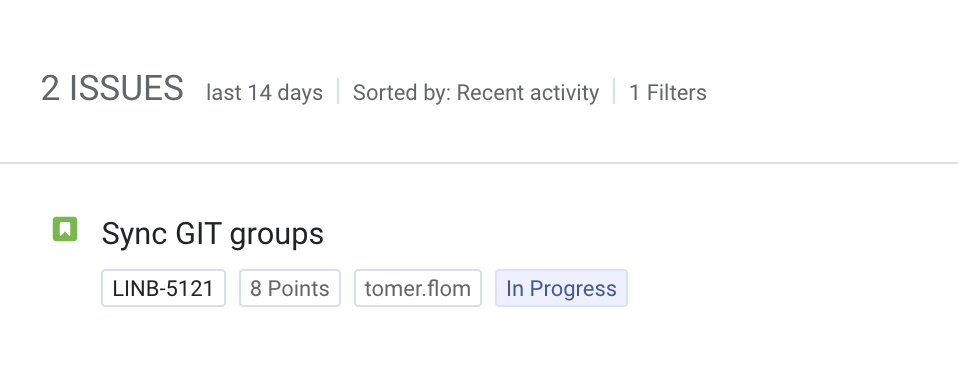Open the Sync GIT groups issue
Image resolution: width=958 pixels, height=366 pixels.
[x=212, y=234]
